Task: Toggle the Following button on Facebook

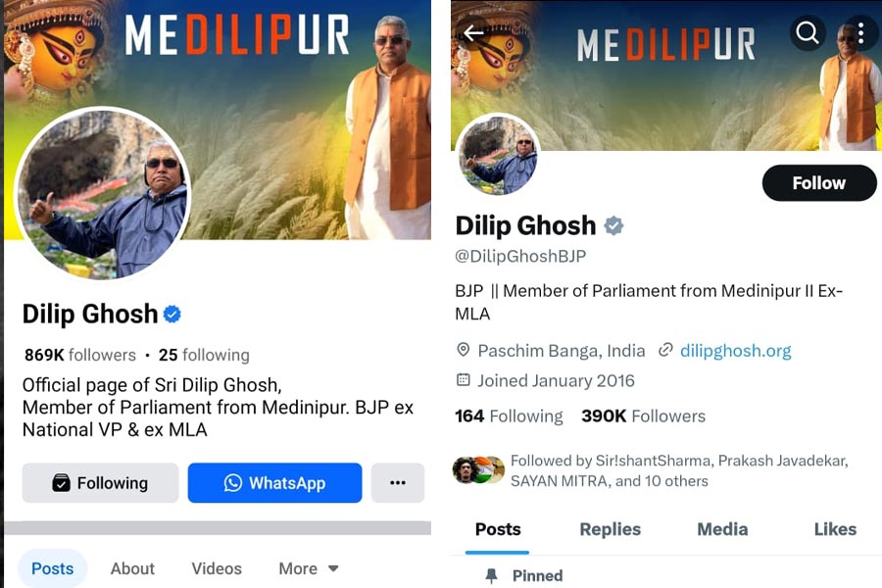Action: (x=100, y=483)
